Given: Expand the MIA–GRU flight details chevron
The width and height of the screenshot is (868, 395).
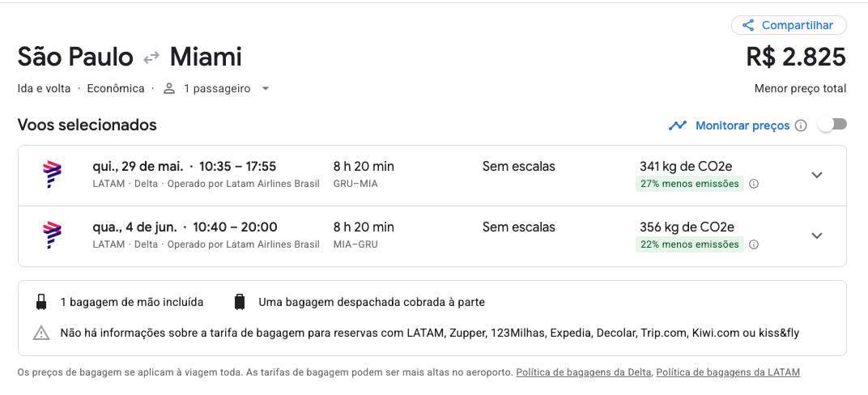Looking at the screenshot, I should click(817, 236).
